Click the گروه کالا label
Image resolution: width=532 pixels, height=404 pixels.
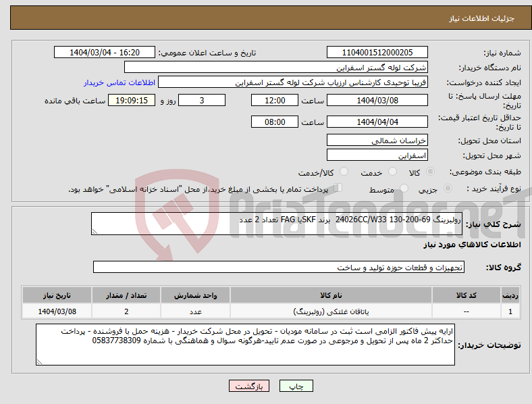coord(504,268)
